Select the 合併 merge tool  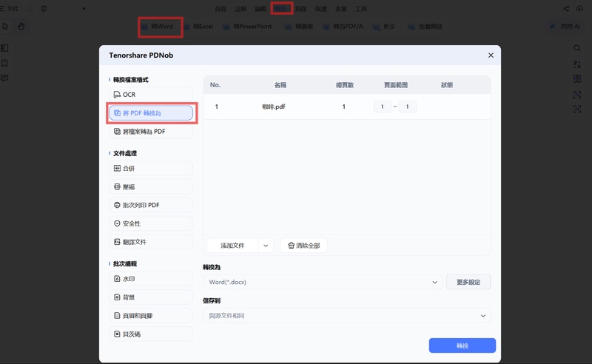(151, 169)
